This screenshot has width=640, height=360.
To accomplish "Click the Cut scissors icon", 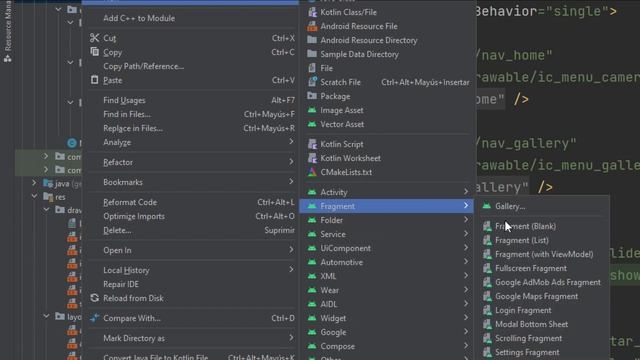I will [x=94, y=38].
